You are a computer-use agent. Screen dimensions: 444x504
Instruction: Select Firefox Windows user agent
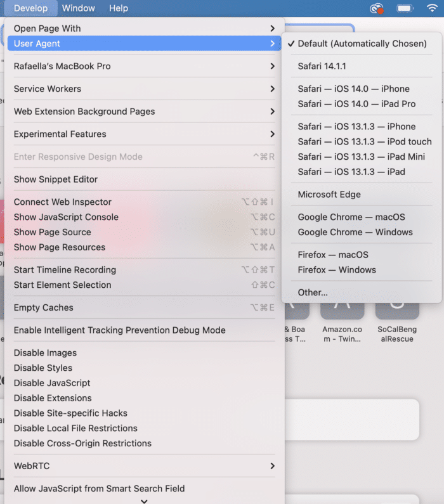(x=362, y=269)
